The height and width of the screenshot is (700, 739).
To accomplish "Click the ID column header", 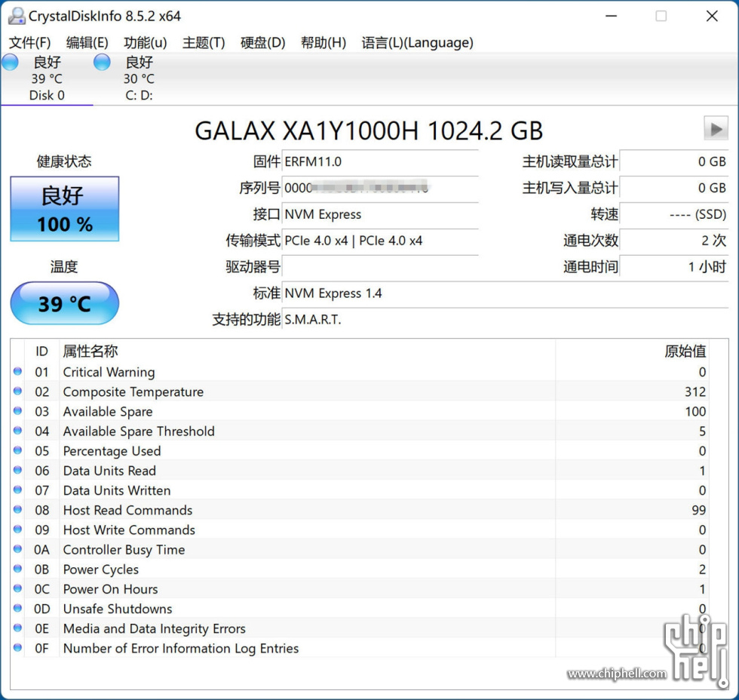I will click(x=41, y=352).
